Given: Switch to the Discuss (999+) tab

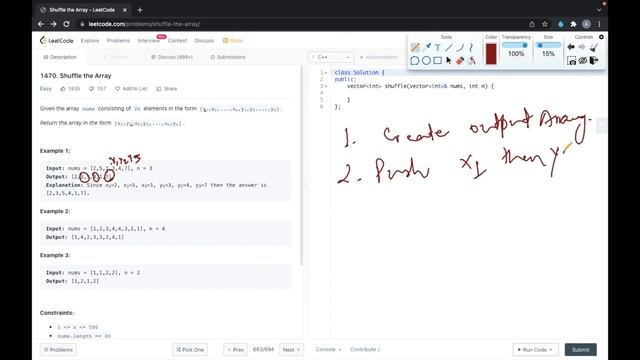Looking at the screenshot, I should pyautogui.click(x=172, y=57).
